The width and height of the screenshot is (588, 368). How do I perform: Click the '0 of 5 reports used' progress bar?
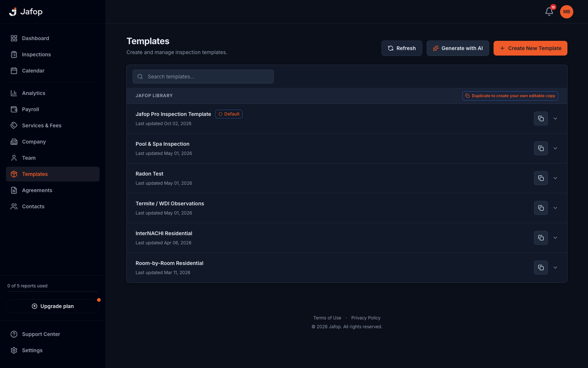point(53,291)
